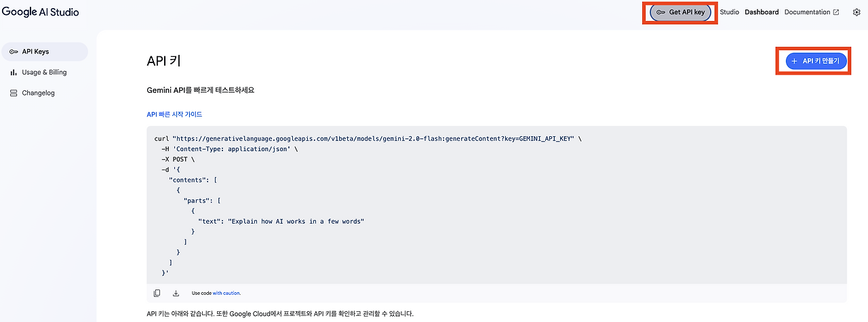Copy the curl code snippet

pos(157,293)
